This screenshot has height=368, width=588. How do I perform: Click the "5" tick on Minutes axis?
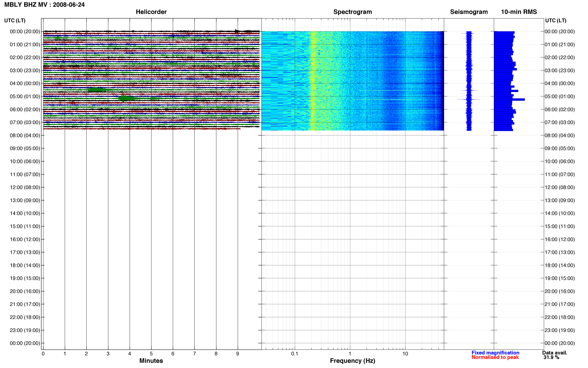pos(151,354)
